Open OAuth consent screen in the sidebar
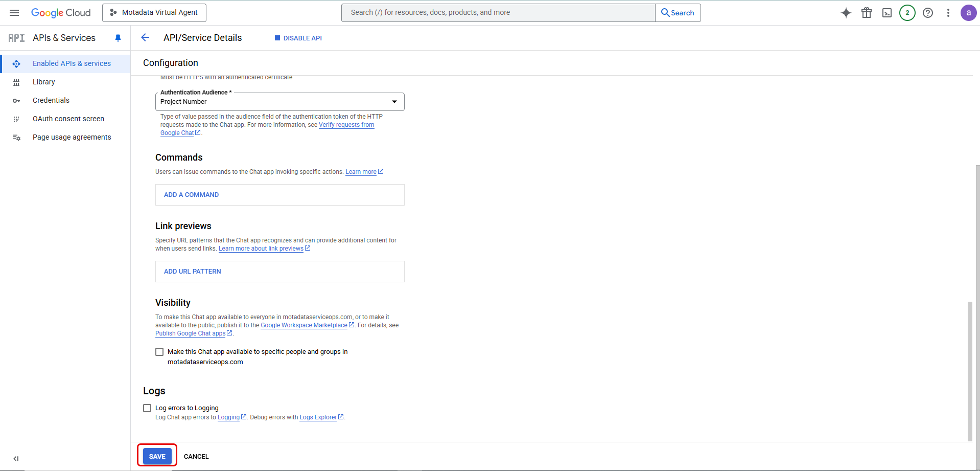Image resolution: width=980 pixels, height=471 pixels. coord(68,119)
